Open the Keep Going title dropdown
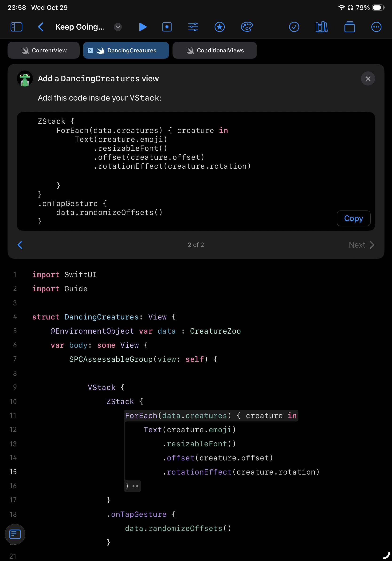 click(x=118, y=27)
